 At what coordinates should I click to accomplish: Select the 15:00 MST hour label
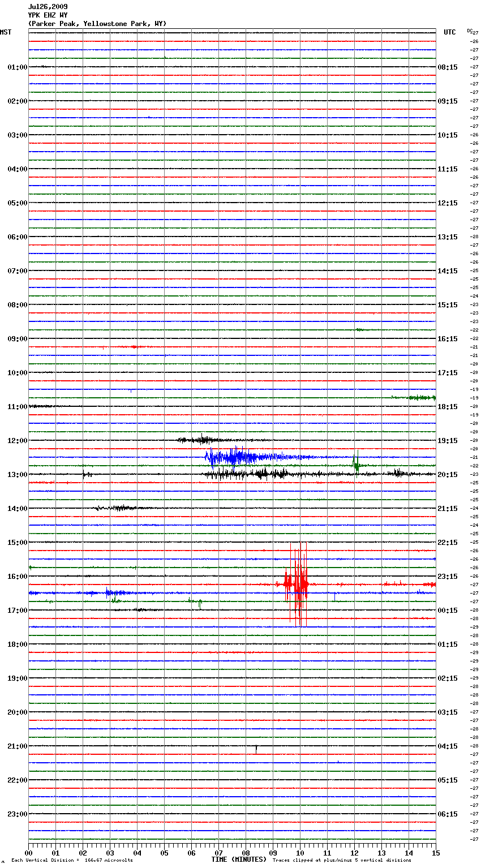(x=17, y=543)
